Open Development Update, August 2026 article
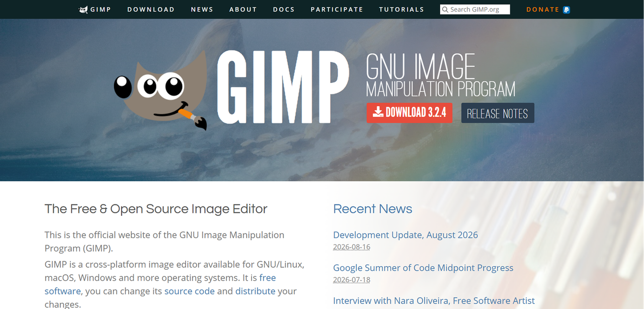The height and width of the screenshot is (309, 644). (x=406, y=235)
